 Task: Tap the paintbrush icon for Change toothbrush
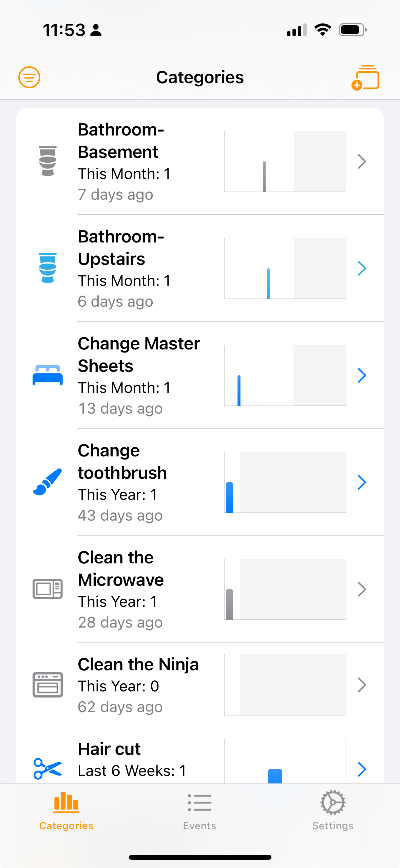point(47,482)
